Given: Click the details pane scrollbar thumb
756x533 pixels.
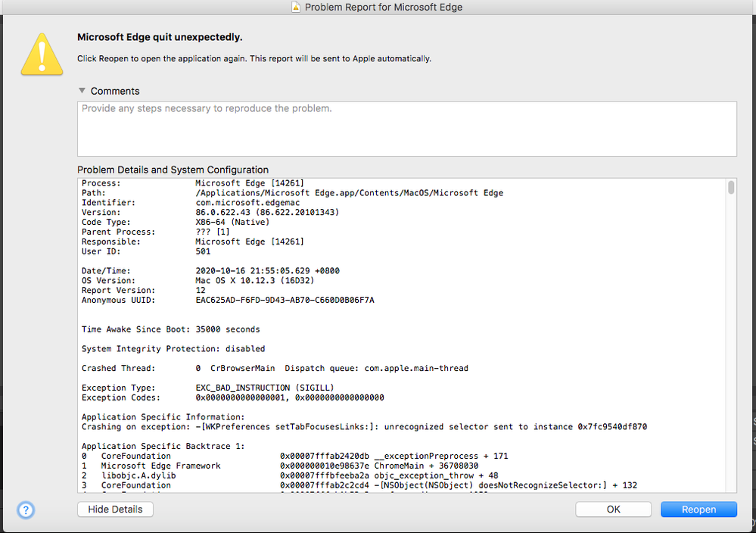Looking at the screenshot, I should coord(731,187).
